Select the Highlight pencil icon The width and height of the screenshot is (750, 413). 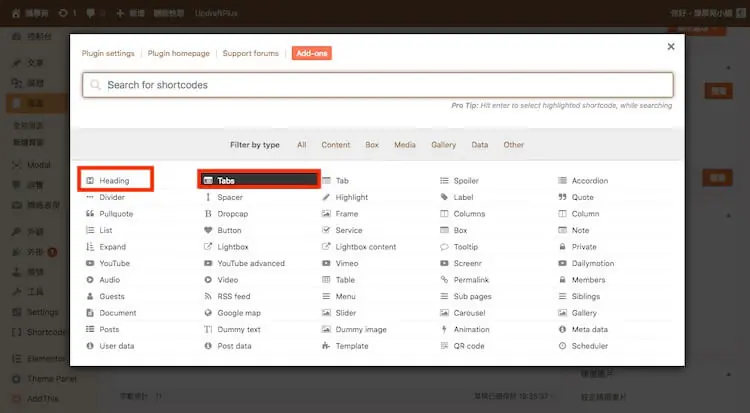[x=326, y=197]
